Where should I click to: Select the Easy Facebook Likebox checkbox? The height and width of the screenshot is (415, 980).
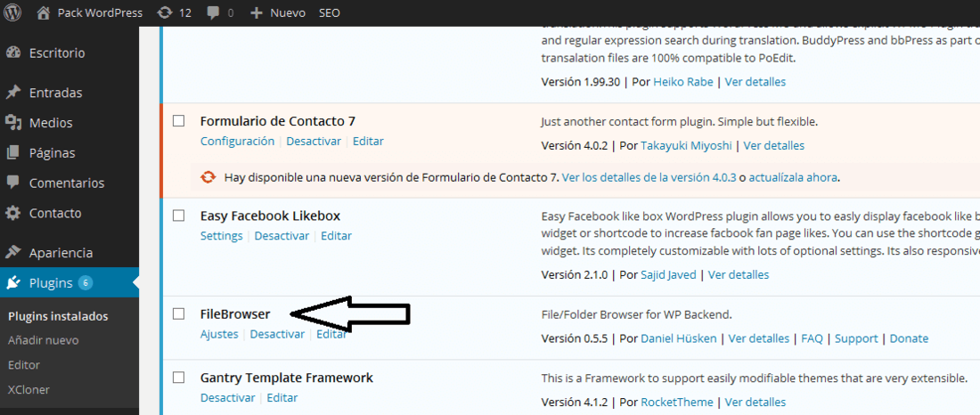(x=179, y=216)
